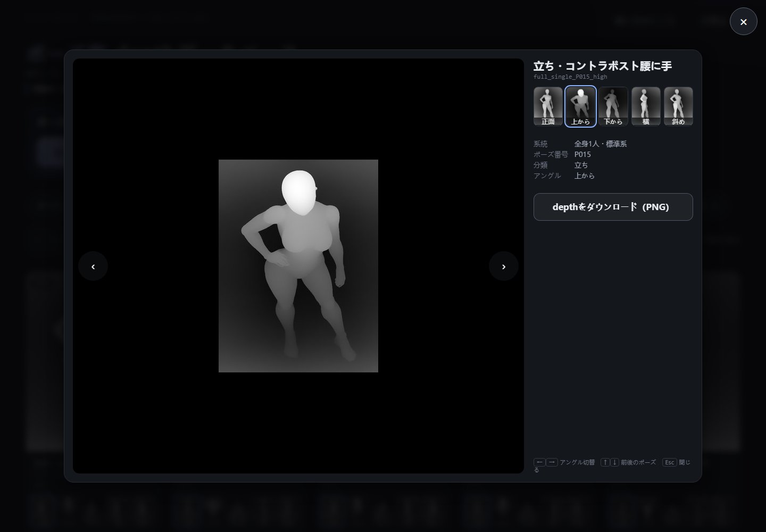Click the Esc key hint
The image size is (766, 532).
click(670, 462)
